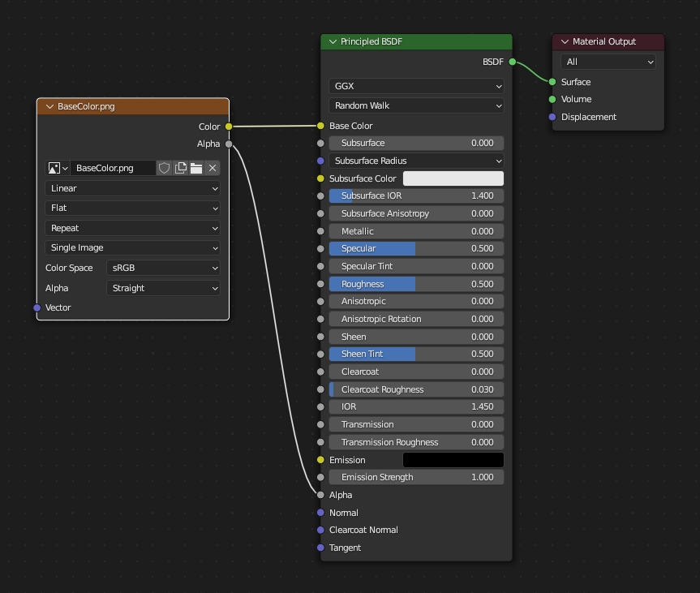Click the Specular input socket
The height and width of the screenshot is (593, 700).
(320, 249)
